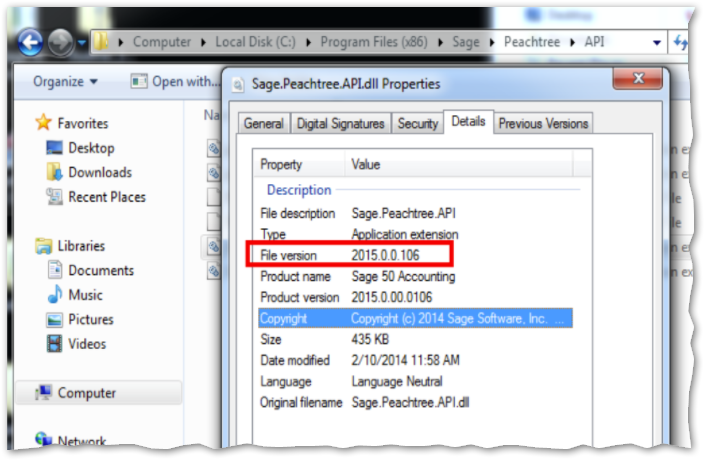Select Sage in the address breadcrumb
The height and width of the screenshot is (461, 706).
point(466,42)
